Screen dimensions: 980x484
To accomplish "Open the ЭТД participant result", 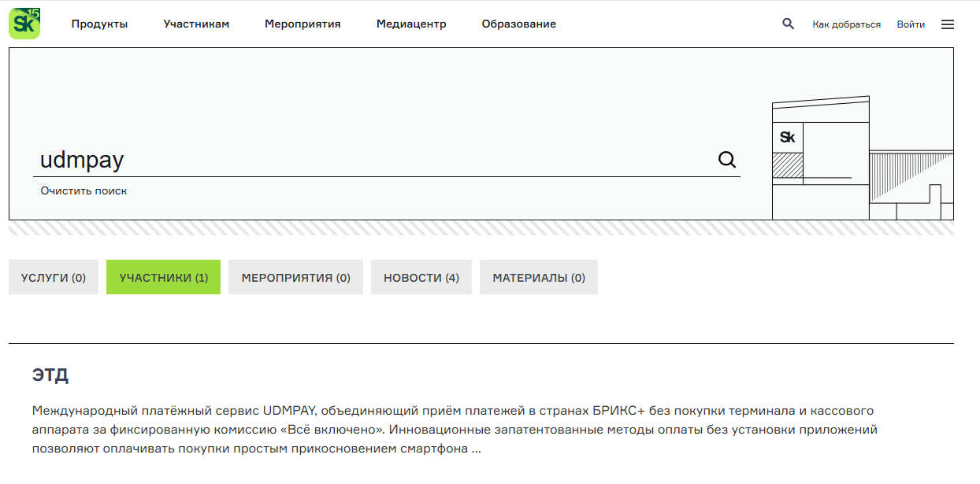I will point(50,375).
